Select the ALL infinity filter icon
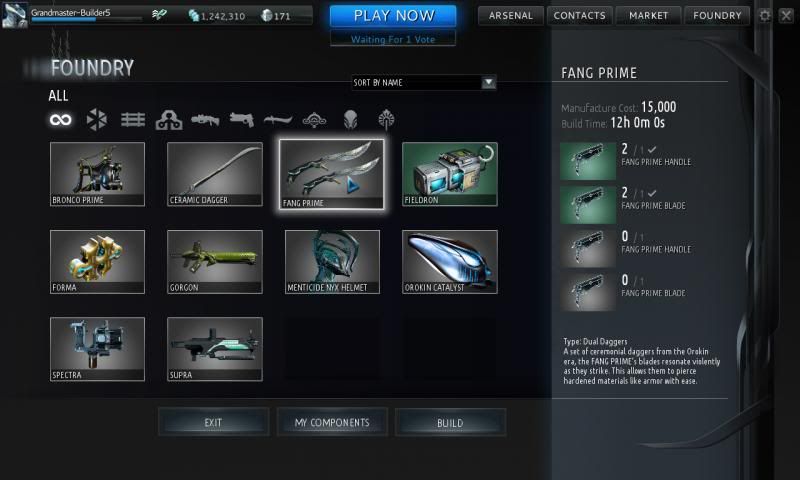The image size is (800, 480). click(61, 120)
